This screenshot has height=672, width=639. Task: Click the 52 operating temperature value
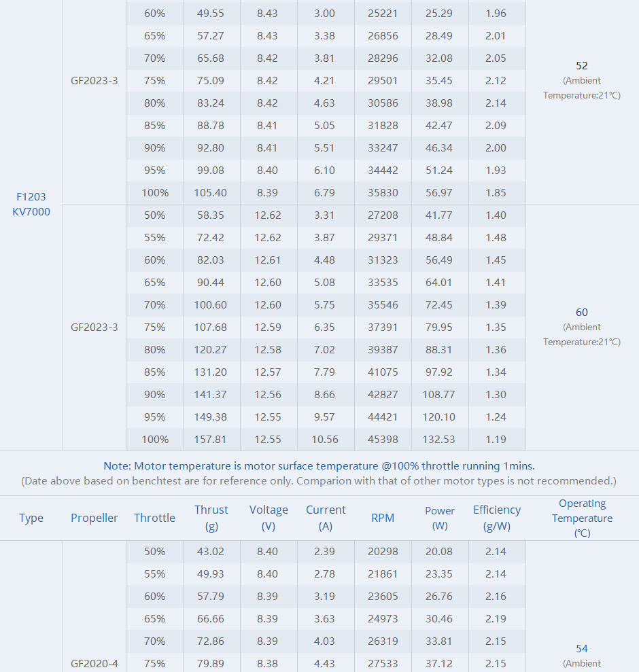coord(582,66)
